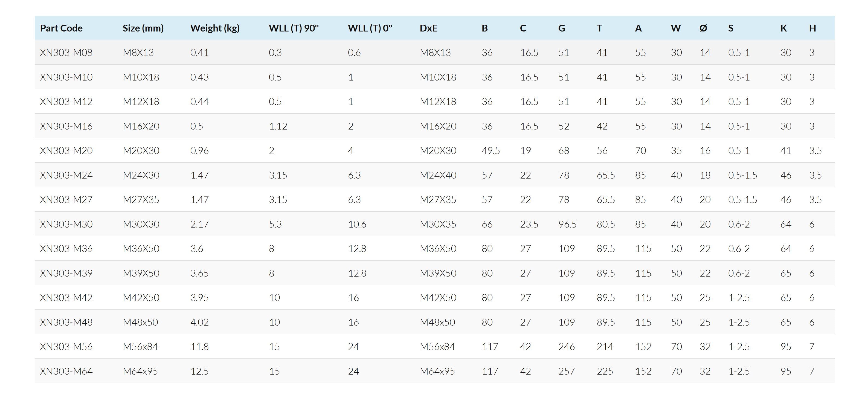The image size is (868, 394).
Task: Click the WLL (T) 90° header
Action: [x=294, y=28]
